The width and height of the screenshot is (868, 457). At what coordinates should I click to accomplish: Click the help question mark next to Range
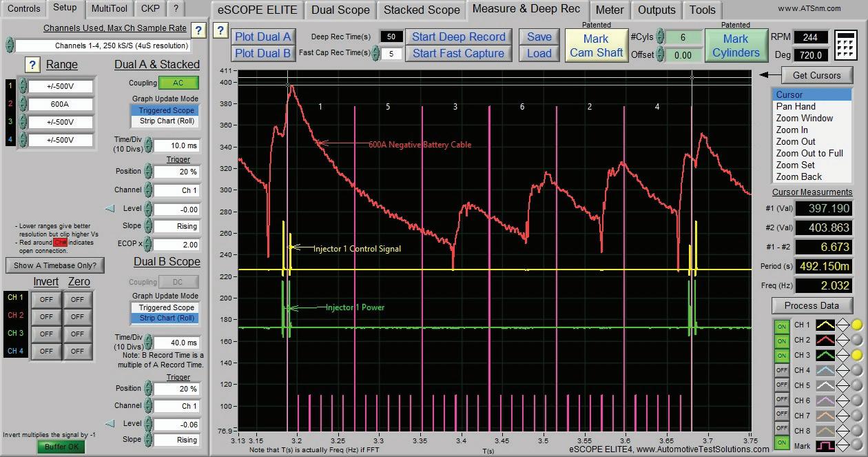click(32, 65)
